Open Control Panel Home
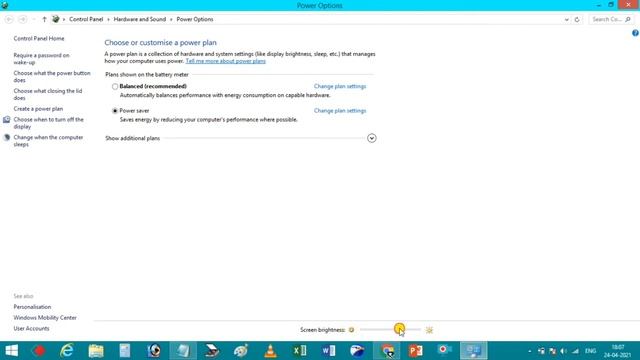640x360 pixels. (x=39, y=38)
